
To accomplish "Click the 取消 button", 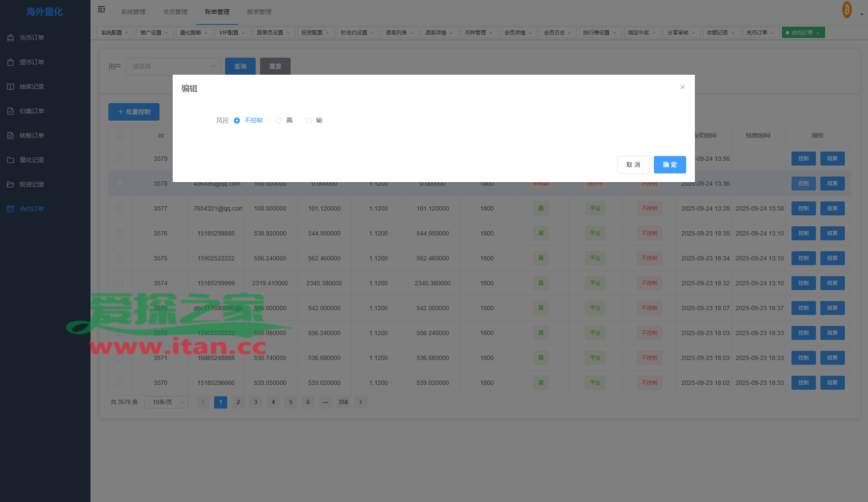I will (633, 165).
